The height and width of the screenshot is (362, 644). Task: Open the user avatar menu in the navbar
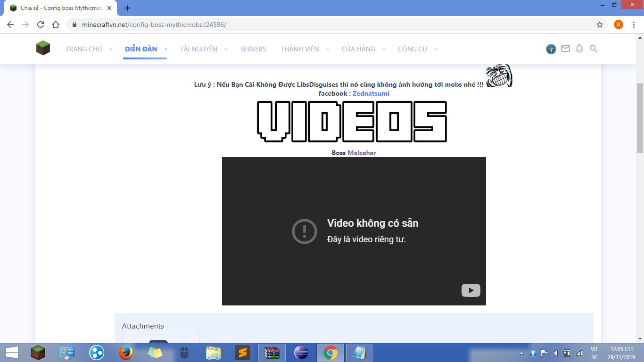551,49
